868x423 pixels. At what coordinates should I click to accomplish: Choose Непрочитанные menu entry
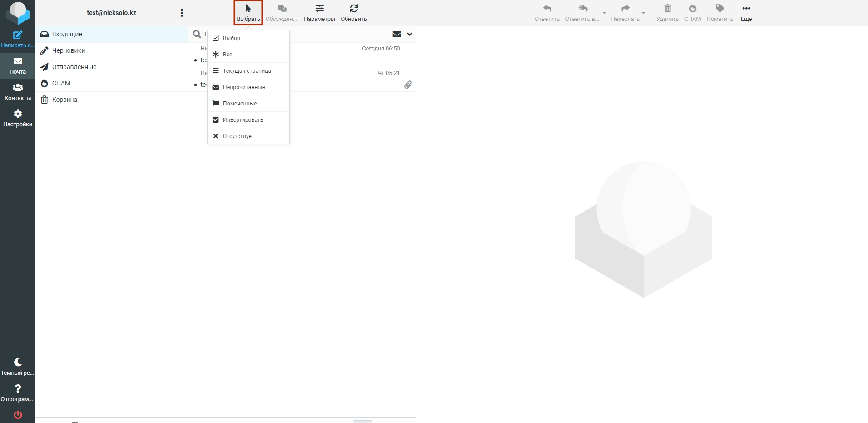[248, 87]
